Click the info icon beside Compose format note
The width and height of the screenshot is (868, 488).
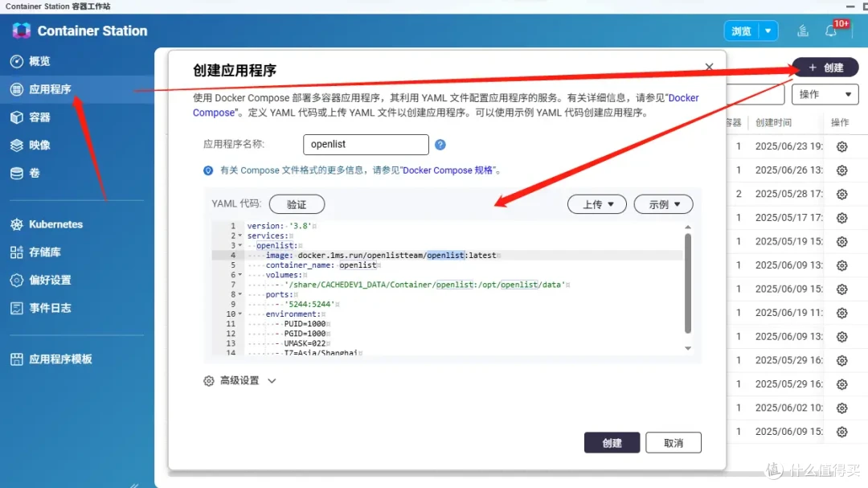click(208, 170)
